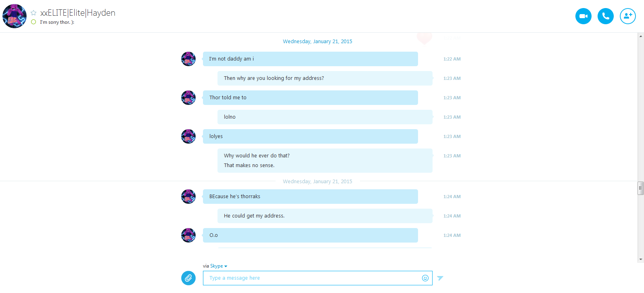
Task: Open contact's large profile avatar in header
Action: point(15,16)
